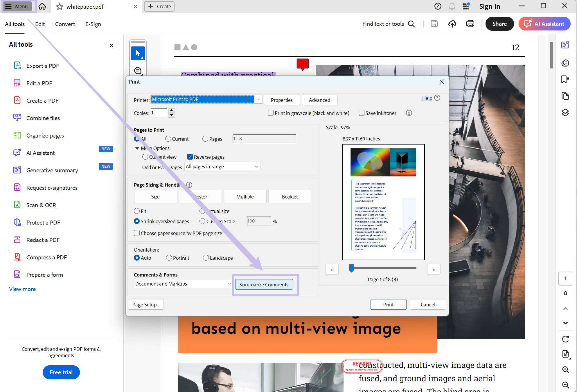Open generative summary panel icon on right rail

pyautogui.click(x=565, y=45)
